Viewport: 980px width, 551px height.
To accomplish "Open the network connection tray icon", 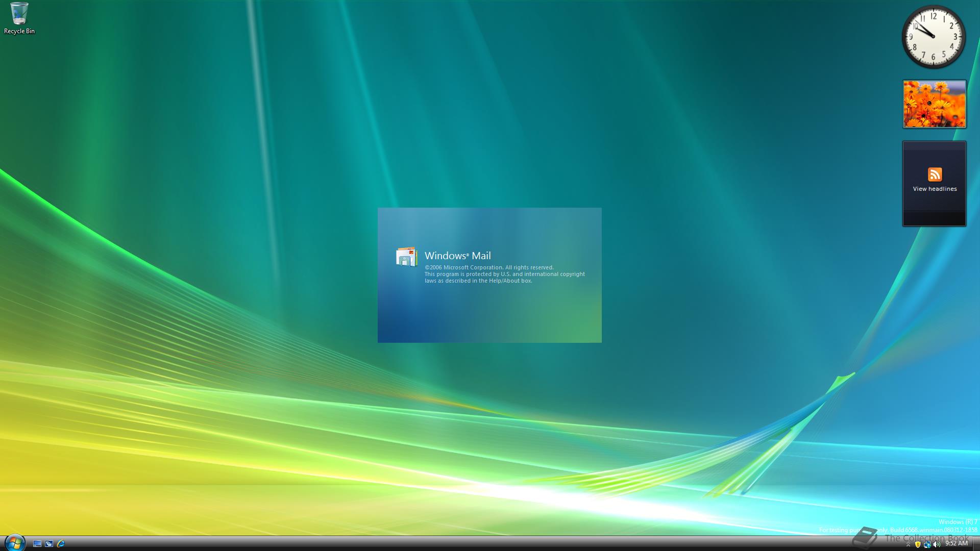I will click(x=927, y=544).
